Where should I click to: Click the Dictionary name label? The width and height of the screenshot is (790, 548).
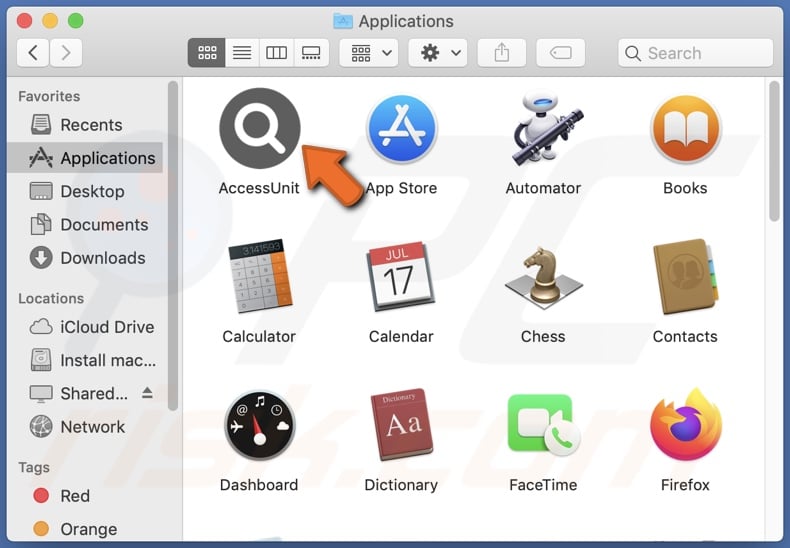click(402, 485)
